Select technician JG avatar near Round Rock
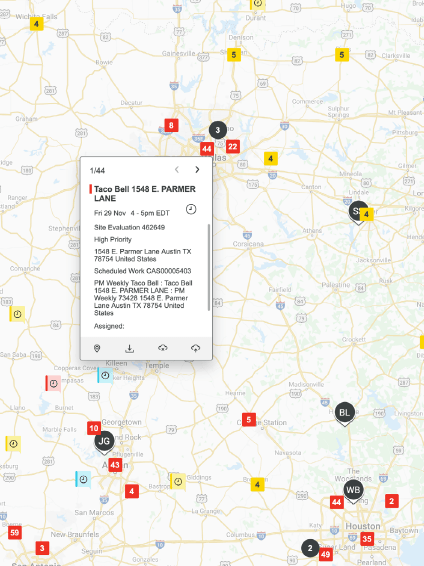 tap(104, 442)
